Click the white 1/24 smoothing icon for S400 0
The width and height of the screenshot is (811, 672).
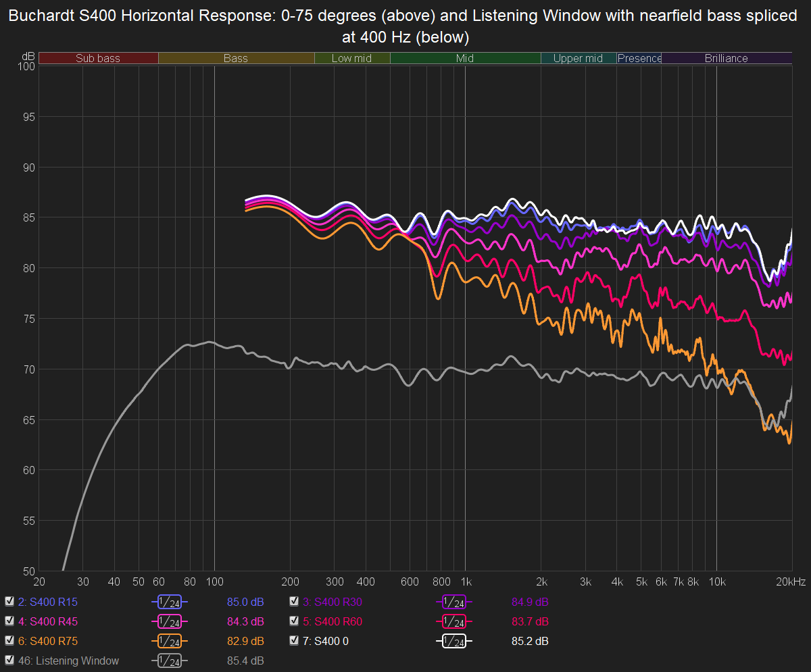tap(454, 641)
